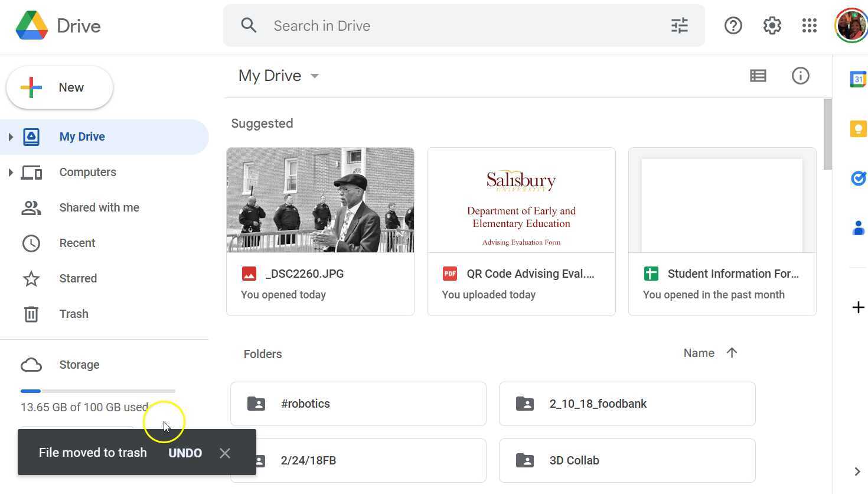Open search options filter icon
The height and width of the screenshot is (494, 868).
(x=680, y=25)
